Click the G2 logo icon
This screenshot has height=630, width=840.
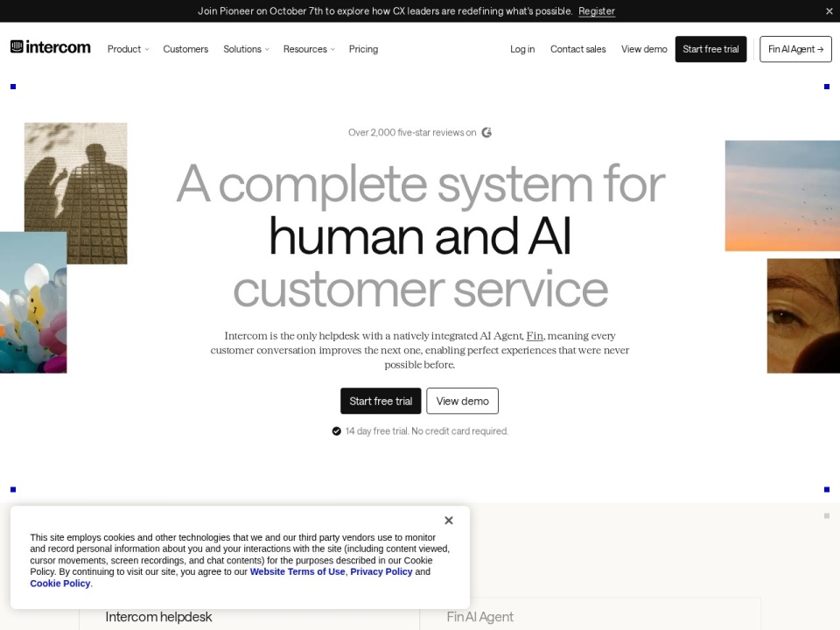pos(486,132)
